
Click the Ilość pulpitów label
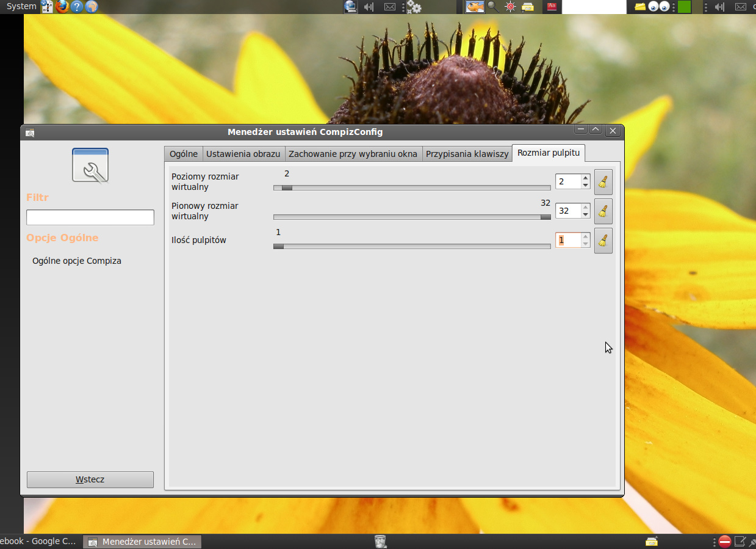[199, 240]
